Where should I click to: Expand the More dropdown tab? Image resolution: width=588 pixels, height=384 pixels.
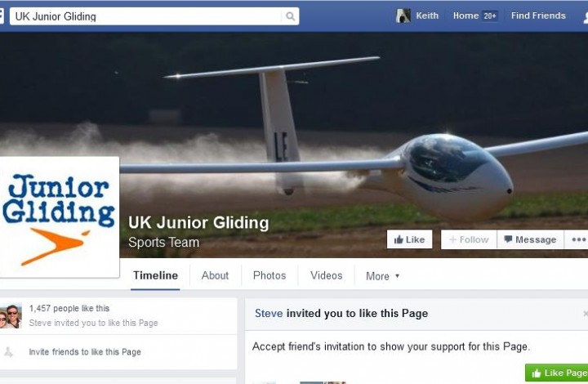pos(382,276)
